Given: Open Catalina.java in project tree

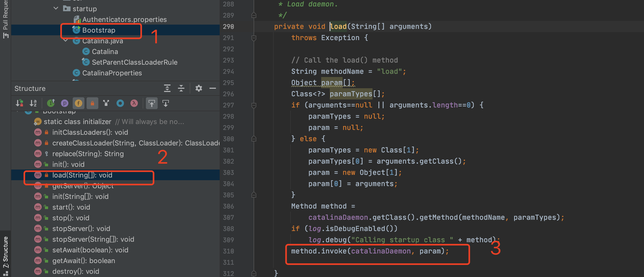Looking at the screenshot, I should point(103,41).
